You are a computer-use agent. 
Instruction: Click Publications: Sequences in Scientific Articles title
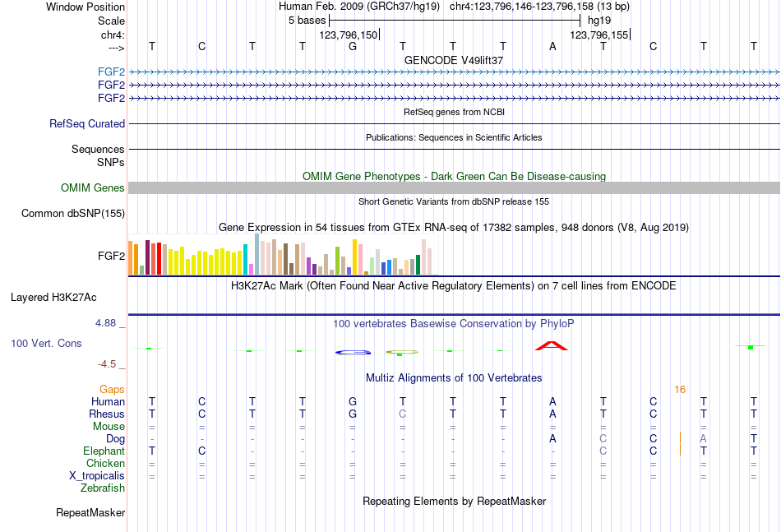(x=454, y=137)
